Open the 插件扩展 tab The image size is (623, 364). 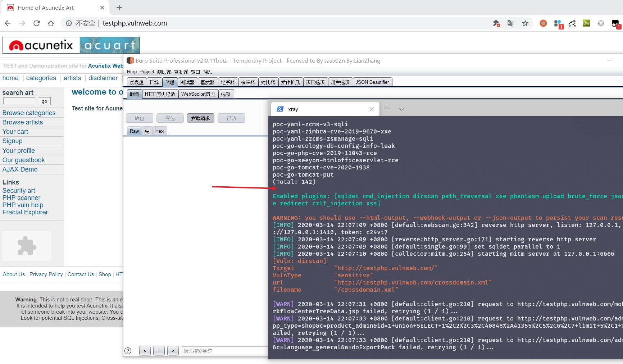coord(290,82)
